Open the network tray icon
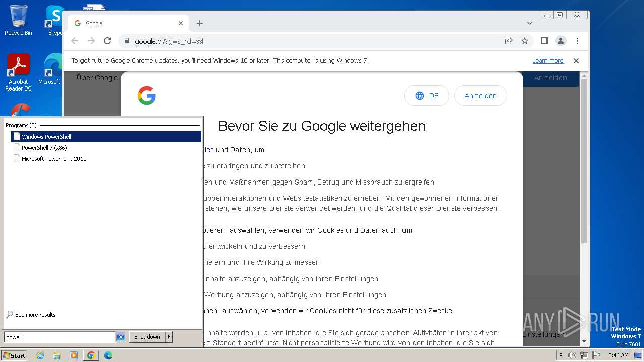Image resolution: width=644 pixels, height=362 pixels. pos(584,355)
